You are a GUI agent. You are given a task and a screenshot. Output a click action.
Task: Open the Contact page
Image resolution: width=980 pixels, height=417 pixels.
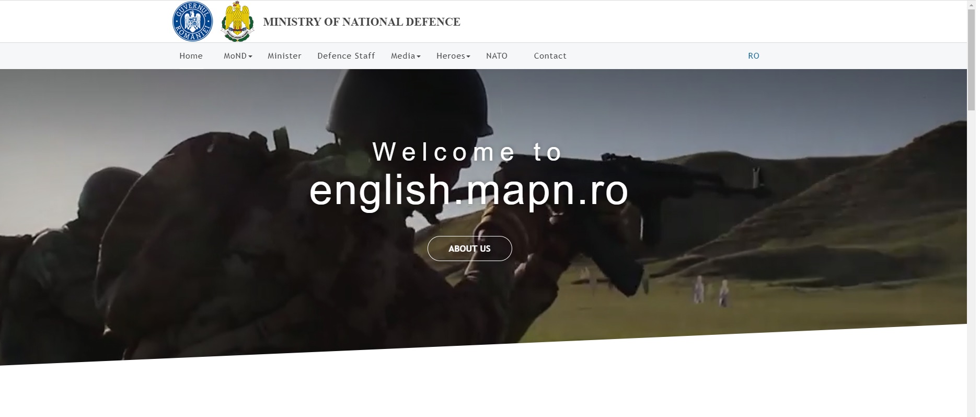[550, 56]
